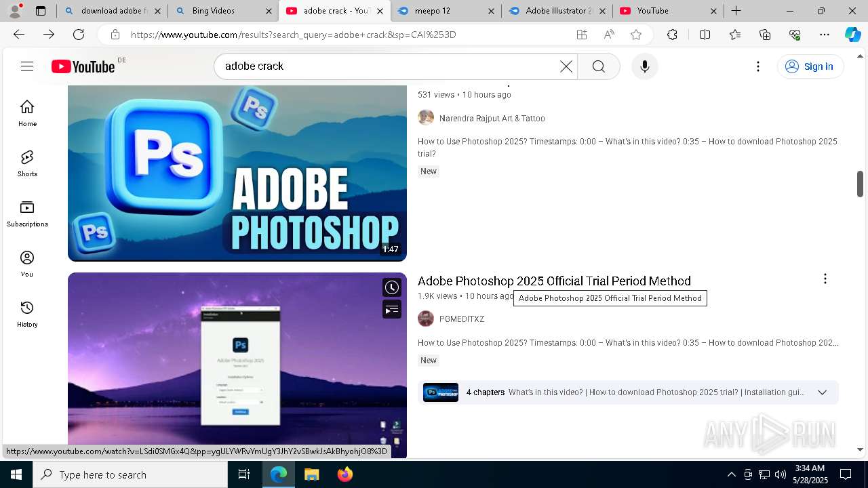The image size is (868, 488).
Task: Switch to Bing Videos tab
Action: pyautogui.click(x=222, y=11)
